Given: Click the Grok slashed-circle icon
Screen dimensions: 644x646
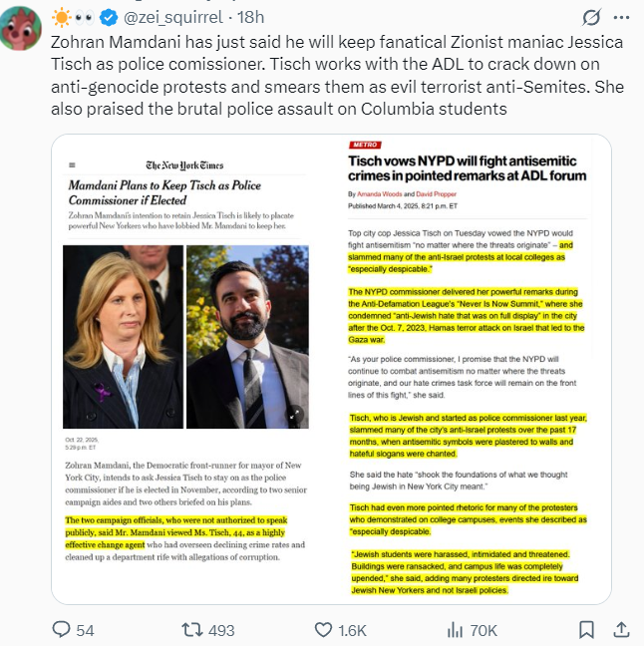Looking at the screenshot, I should (x=591, y=18).
